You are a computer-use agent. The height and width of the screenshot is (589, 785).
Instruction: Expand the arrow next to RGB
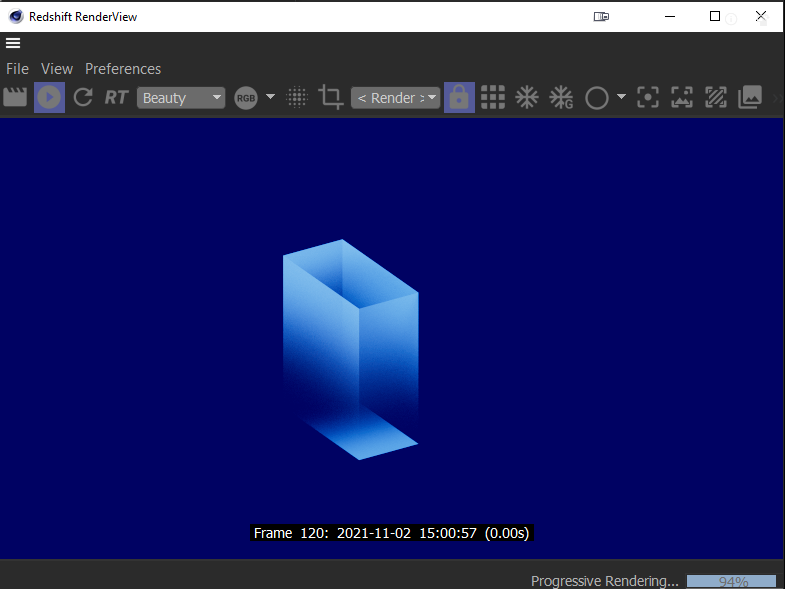(270, 97)
